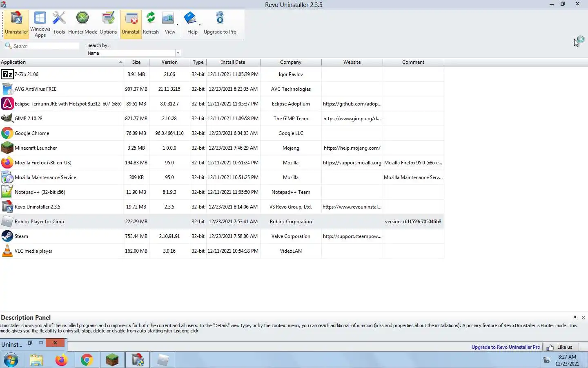Click 'Valve Corporation' company cell
Screen dimensions: 588x368
coord(291,236)
